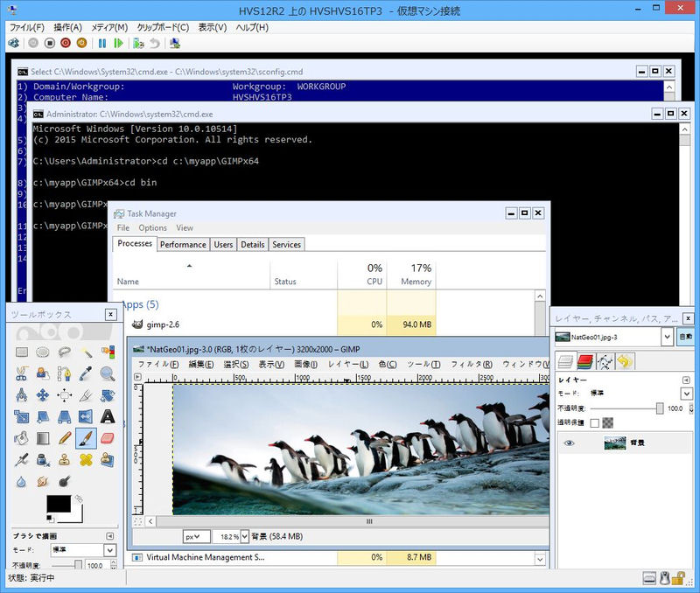Select the Eraser tool
700x593 pixels.
tap(108, 438)
